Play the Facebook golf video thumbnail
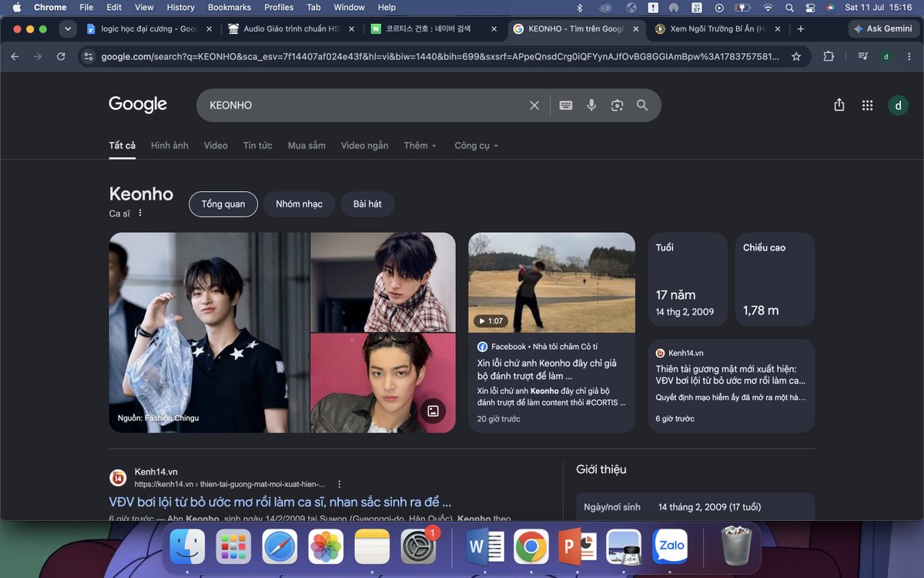 point(551,283)
